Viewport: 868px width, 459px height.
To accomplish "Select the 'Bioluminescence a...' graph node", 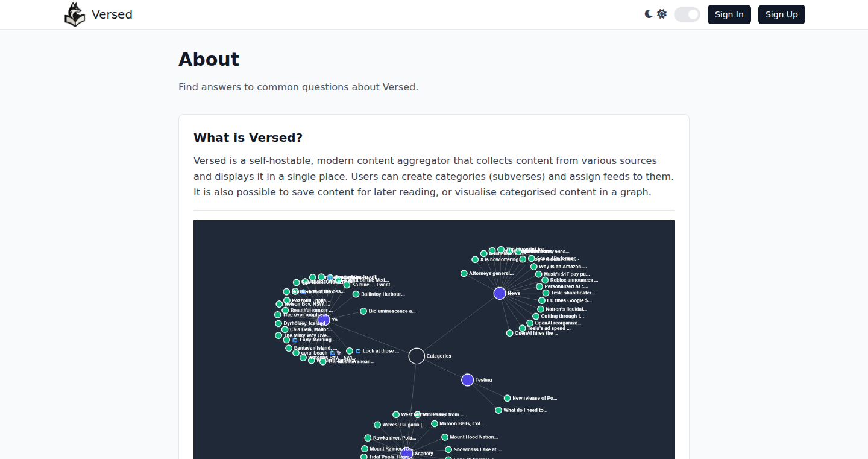I will tap(363, 311).
